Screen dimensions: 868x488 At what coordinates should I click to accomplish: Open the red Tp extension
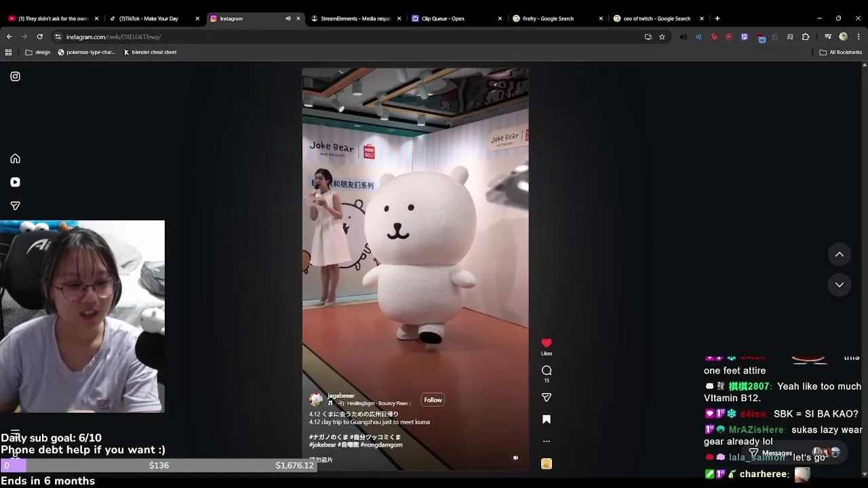coord(714,37)
